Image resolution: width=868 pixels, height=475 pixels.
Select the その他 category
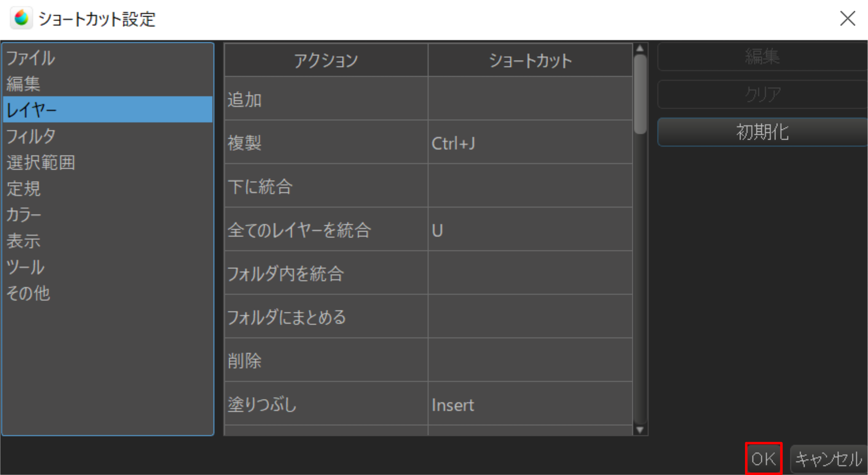tap(108, 293)
